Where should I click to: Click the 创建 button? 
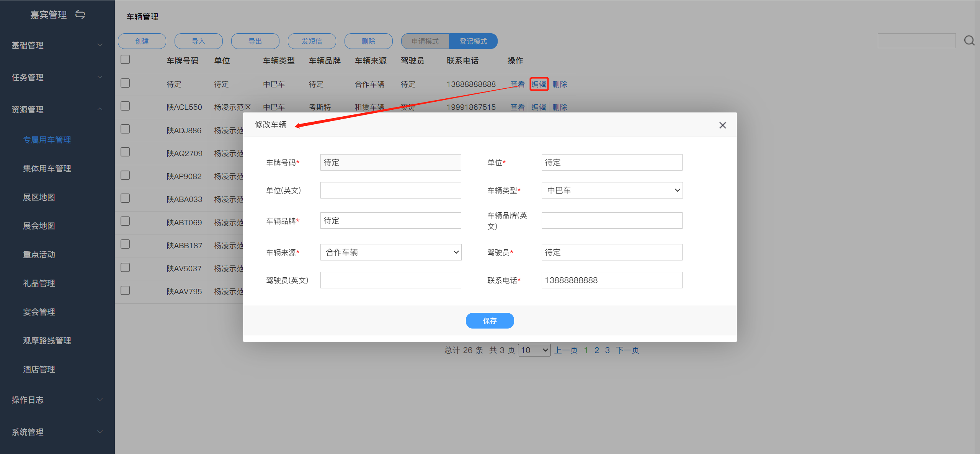pyautogui.click(x=142, y=41)
